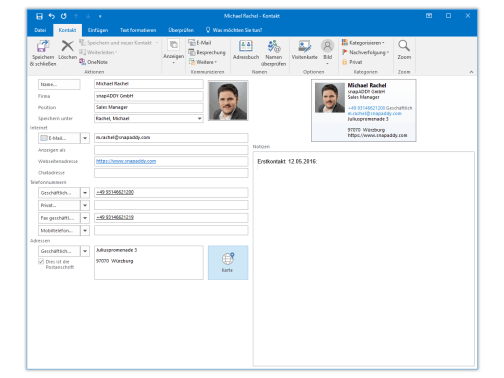Image resolution: width=504 pixels, height=378 pixels.
Task: Save and close the contact
Action: pos(43,53)
